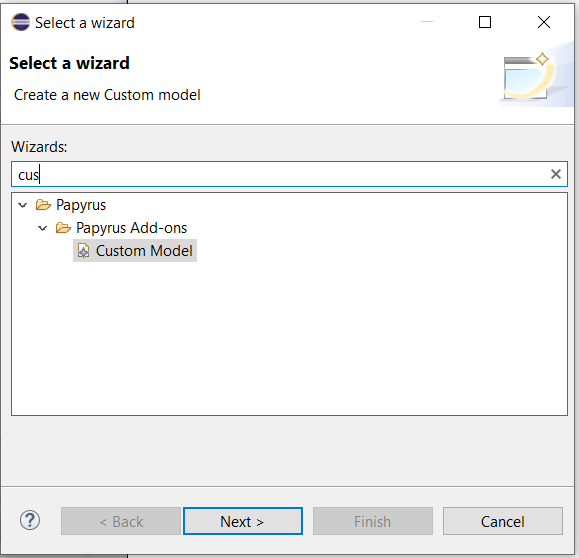The height and width of the screenshot is (558, 579).
Task: Select the Custom Model wizard entry
Action: pos(135,251)
